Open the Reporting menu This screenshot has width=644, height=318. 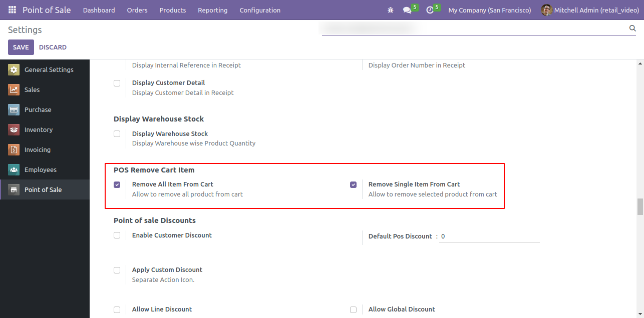(213, 10)
